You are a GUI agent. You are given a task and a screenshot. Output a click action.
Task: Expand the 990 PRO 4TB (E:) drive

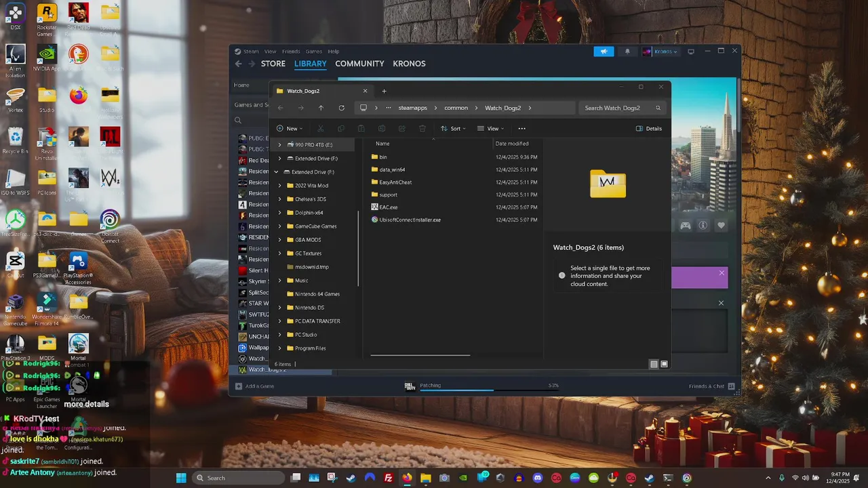(x=279, y=145)
